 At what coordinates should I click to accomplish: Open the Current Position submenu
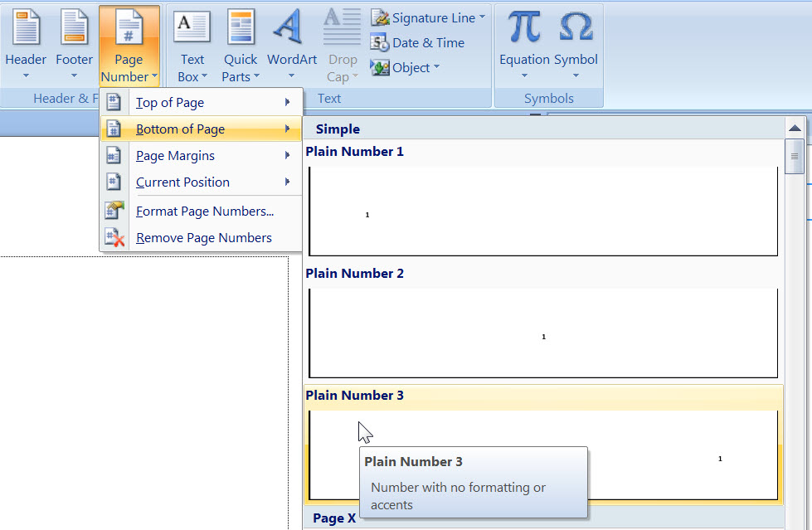(201, 182)
